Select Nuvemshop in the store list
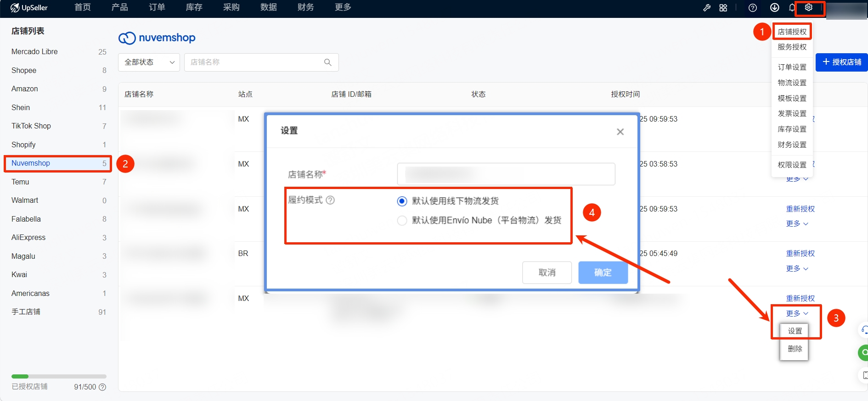Image resolution: width=868 pixels, height=401 pixels. (x=58, y=163)
